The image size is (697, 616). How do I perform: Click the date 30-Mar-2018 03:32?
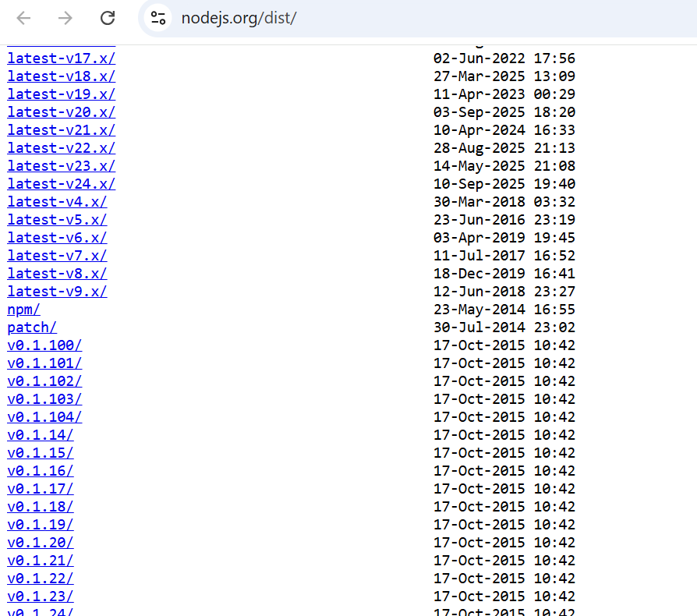coord(504,202)
